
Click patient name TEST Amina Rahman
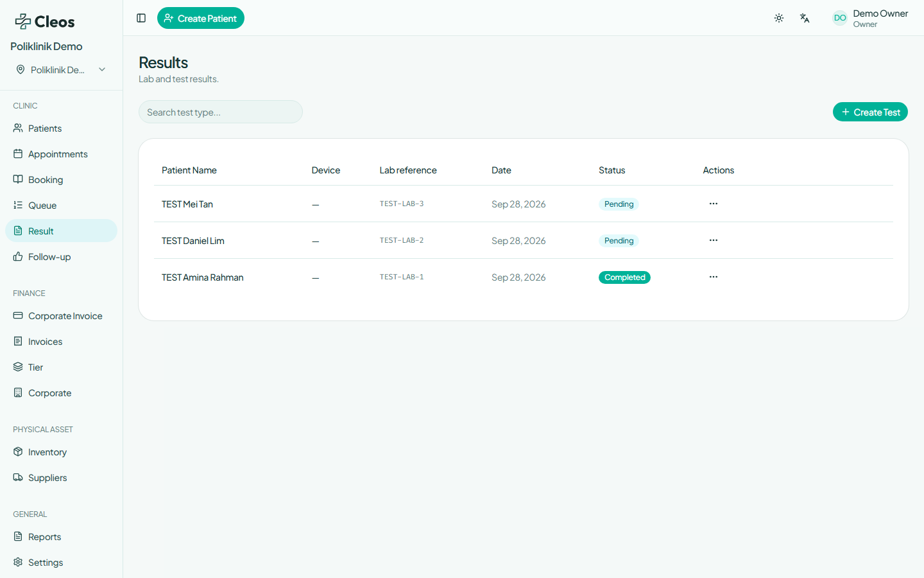click(203, 277)
